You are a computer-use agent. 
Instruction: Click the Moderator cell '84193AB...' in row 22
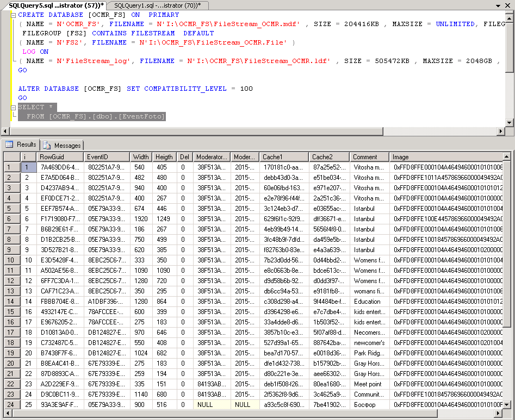click(212, 384)
